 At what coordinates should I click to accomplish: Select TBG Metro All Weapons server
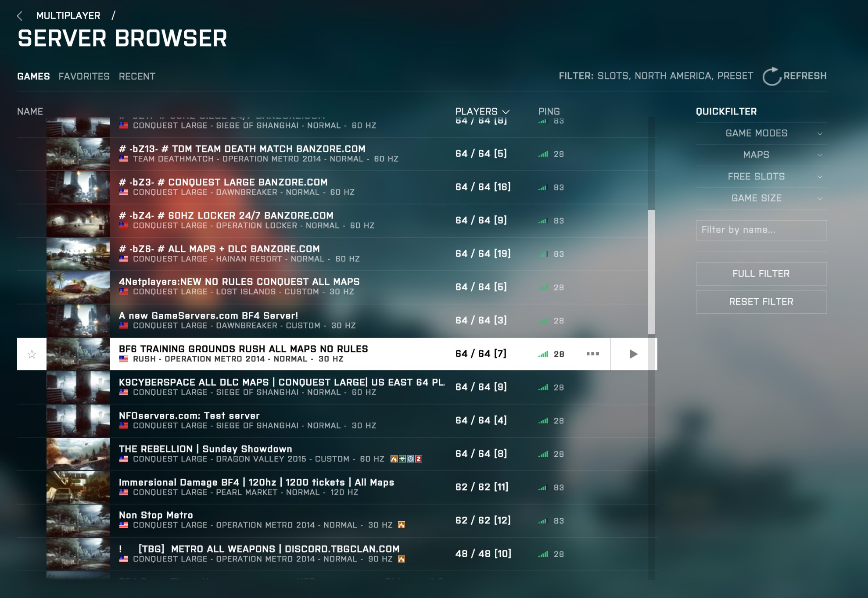337,554
